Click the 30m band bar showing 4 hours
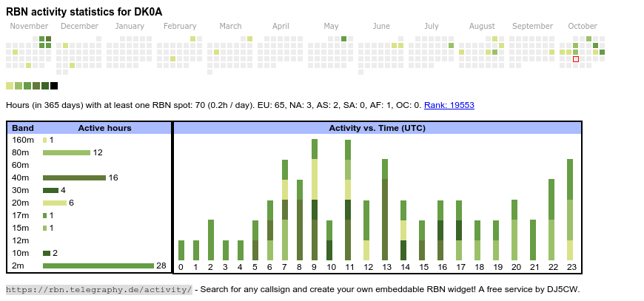644x301 pixels. click(50, 190)
